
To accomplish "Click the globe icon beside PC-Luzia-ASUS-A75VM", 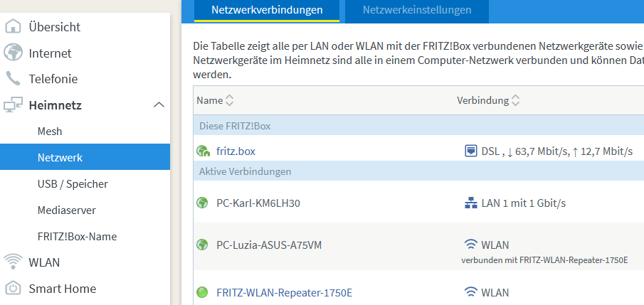I will coord(202,245).
